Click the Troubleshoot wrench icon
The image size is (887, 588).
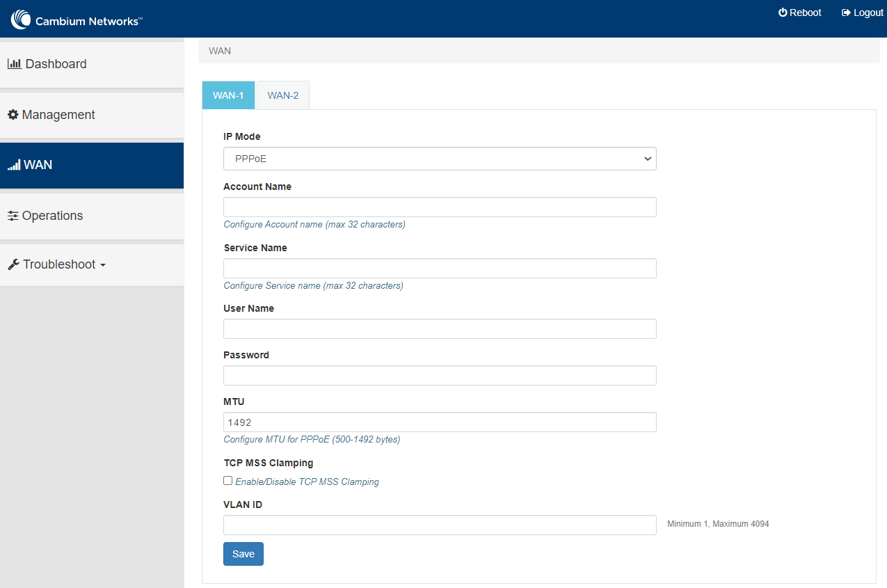click(13, 264)
